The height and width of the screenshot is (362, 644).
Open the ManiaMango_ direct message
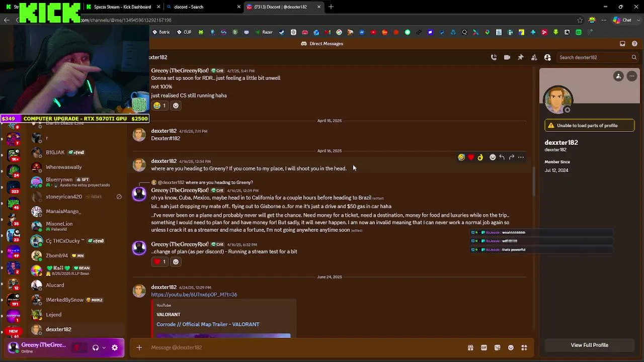coord(76,212)
